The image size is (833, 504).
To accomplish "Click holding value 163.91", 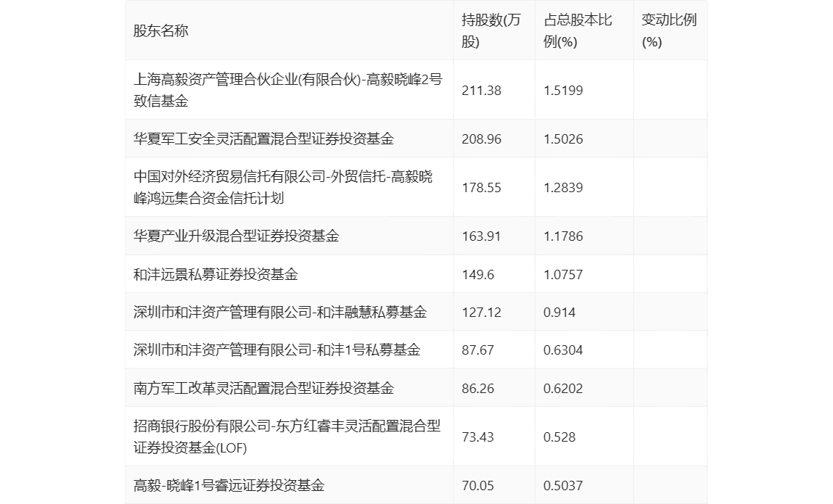I will (481, 236).
